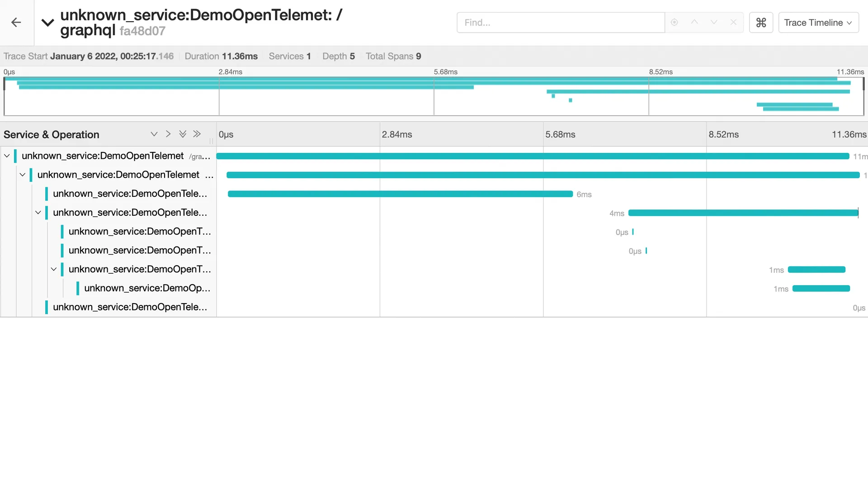Collapse the second-level DemoOpenTelemet span
This screenshot has height=495, width=868.
23,175
